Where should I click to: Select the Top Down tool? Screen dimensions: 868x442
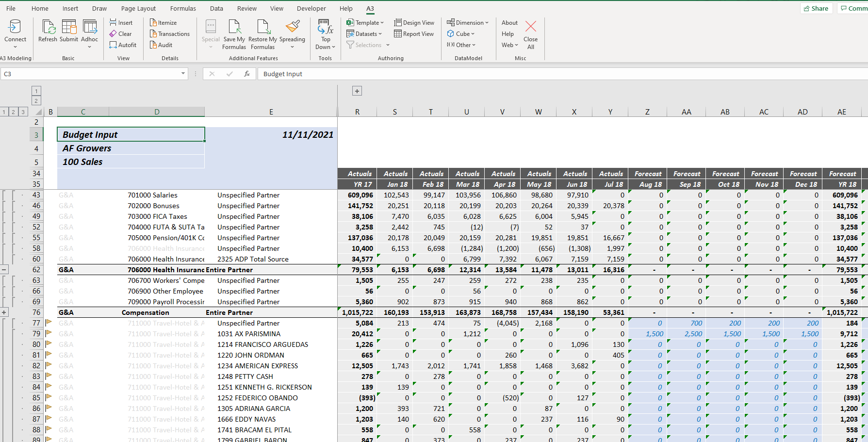[325, 34]
